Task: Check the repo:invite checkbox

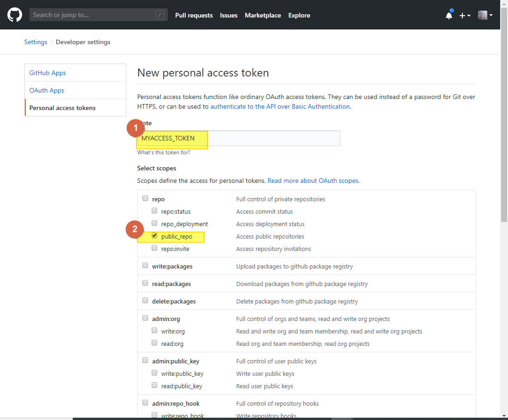Action: tap(154, 248)
